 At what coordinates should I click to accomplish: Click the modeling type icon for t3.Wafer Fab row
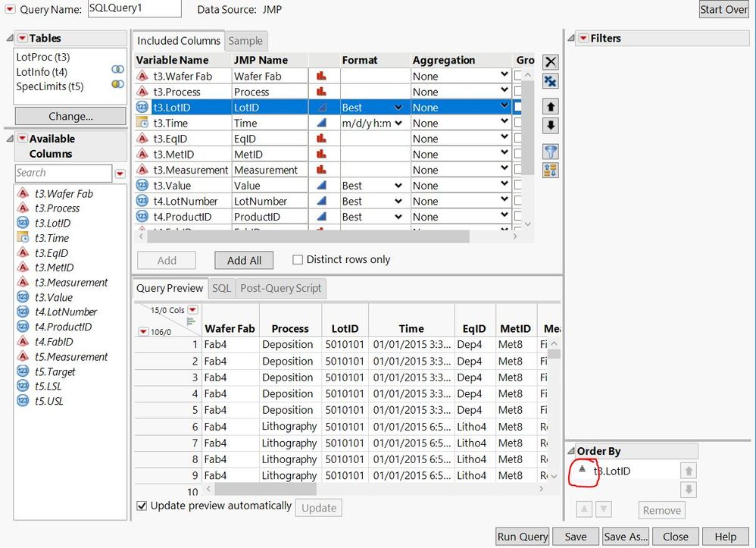pyautogui.click(x=321, y=76)
